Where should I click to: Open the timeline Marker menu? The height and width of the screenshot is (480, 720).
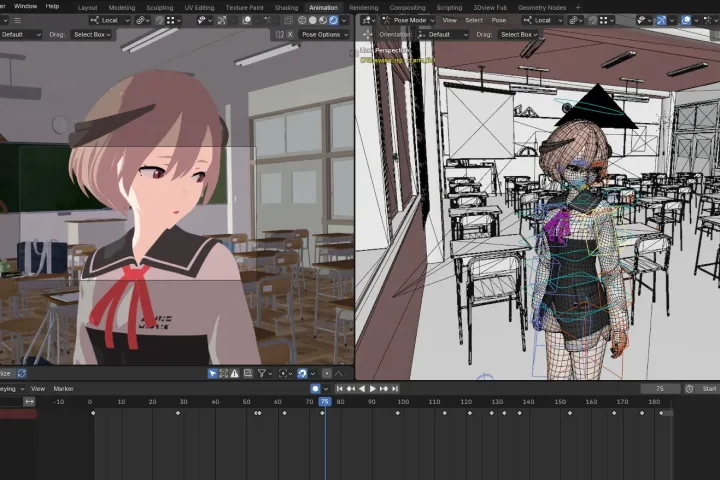point(63,389)
